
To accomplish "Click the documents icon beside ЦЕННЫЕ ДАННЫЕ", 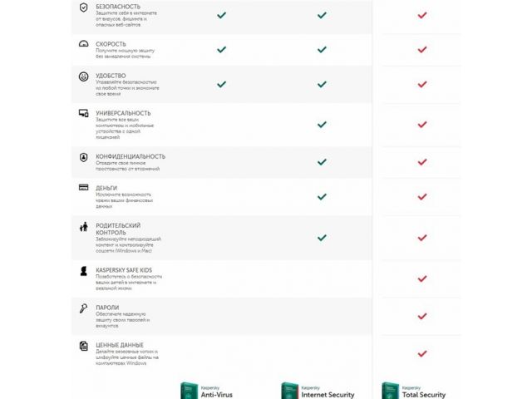I will pos(83,345).
